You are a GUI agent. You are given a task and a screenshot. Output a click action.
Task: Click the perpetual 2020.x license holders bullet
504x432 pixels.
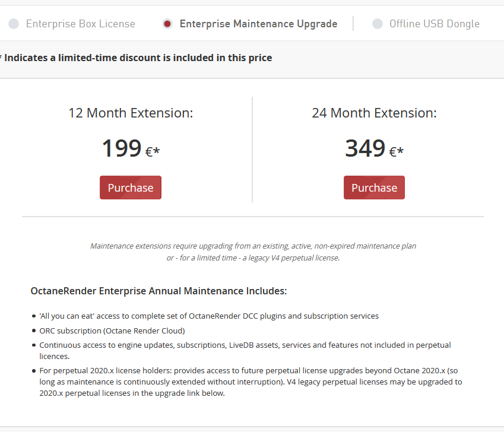click(x=251, y=382)
